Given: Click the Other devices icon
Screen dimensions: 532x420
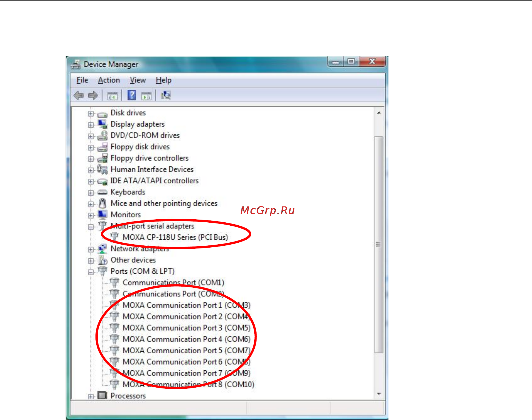Looking at the screenshot, I should [103, 260].
